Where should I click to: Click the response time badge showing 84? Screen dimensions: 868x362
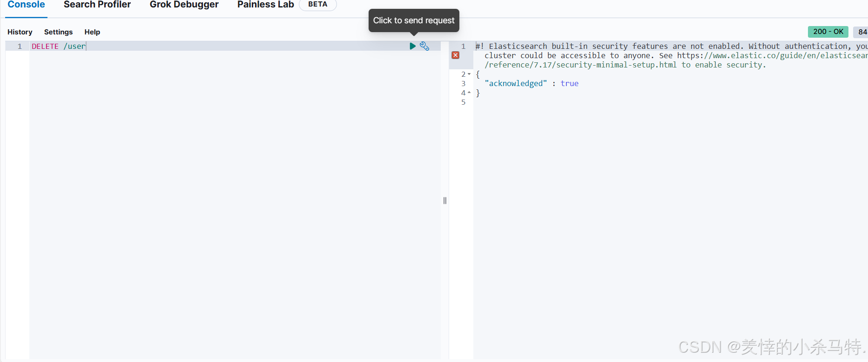pos(861,32)
